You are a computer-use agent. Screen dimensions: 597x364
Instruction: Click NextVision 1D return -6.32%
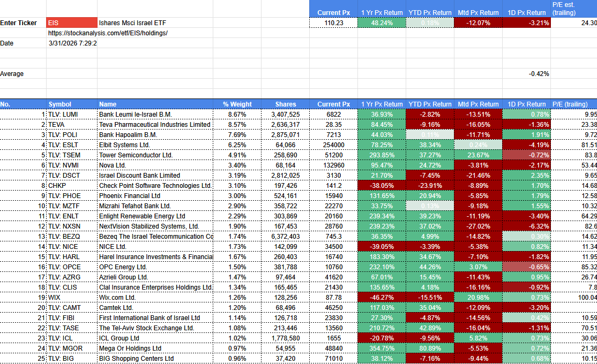[x=526, y=226]
